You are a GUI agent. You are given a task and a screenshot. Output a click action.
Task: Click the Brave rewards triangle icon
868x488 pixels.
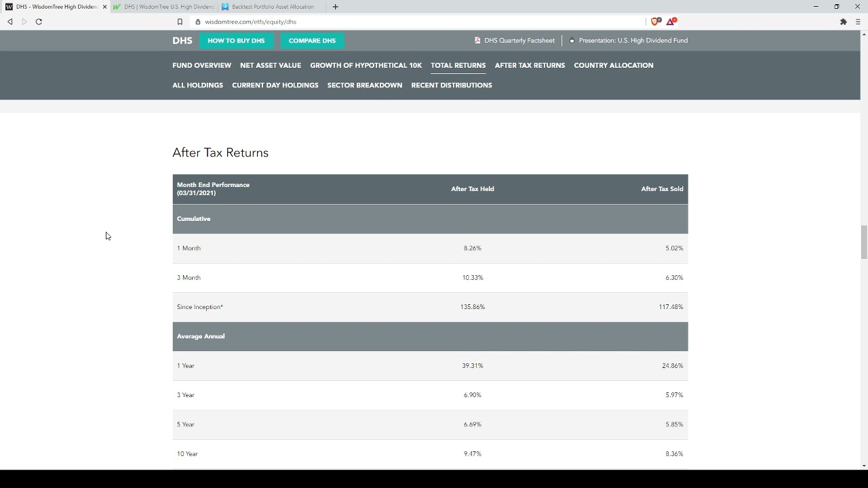pyautogui.click(x=671, y=22)
